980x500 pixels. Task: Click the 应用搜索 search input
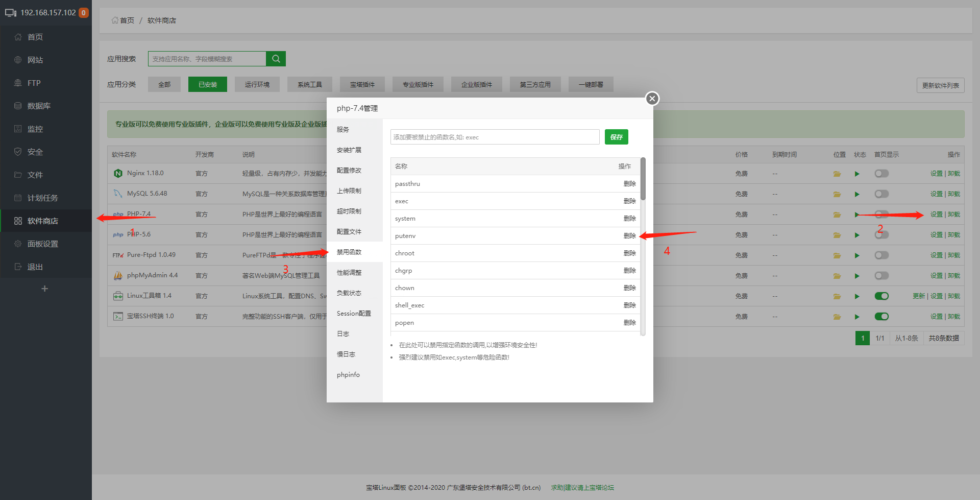(207, 59)
